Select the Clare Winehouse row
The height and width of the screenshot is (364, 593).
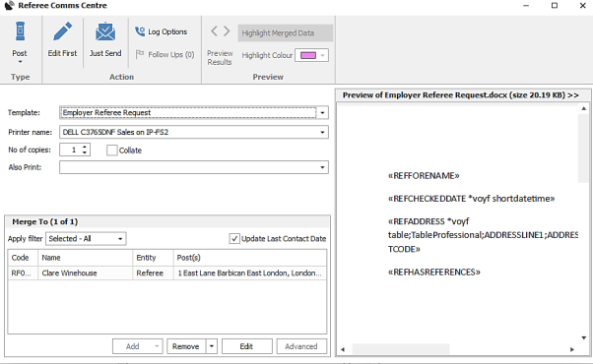[167, 273]
